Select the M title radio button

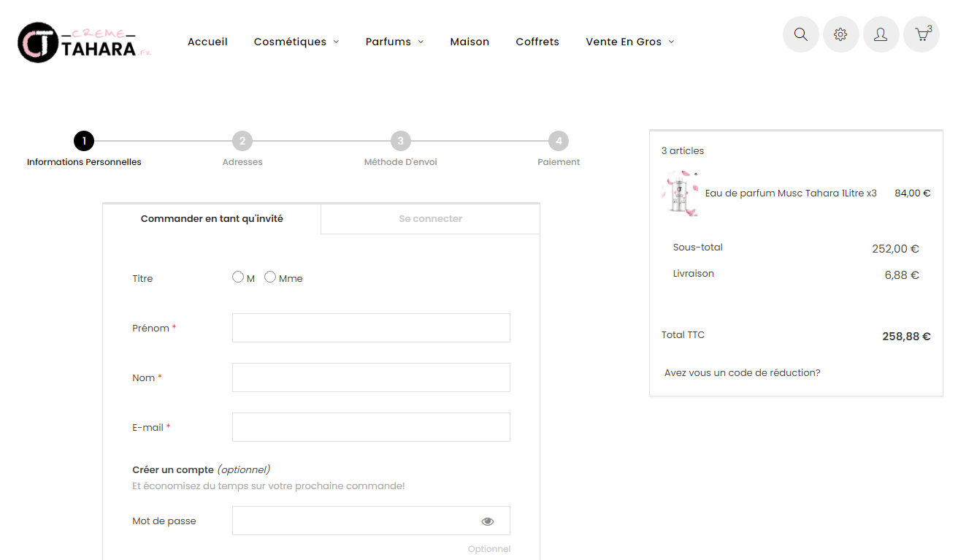[238, 277]
